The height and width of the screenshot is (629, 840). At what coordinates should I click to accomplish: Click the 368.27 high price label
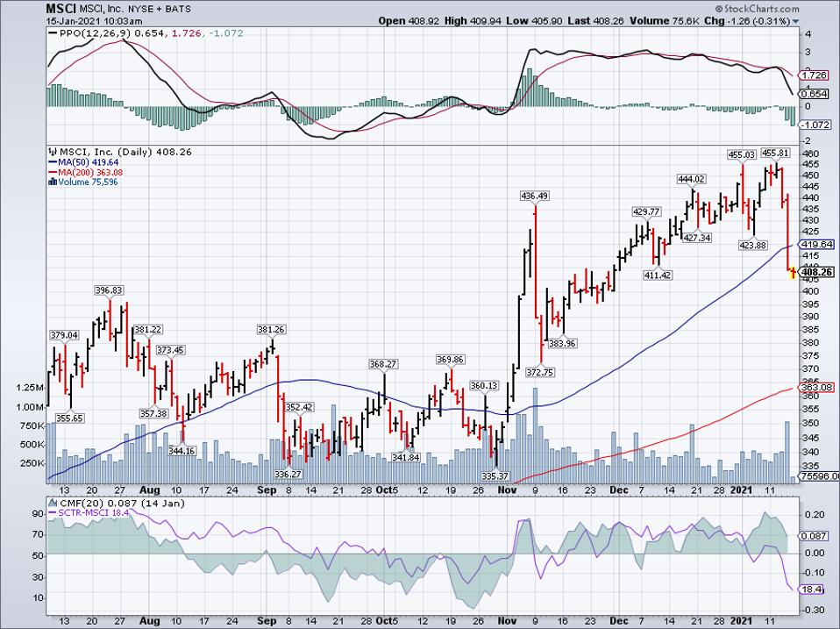(383, 364)
